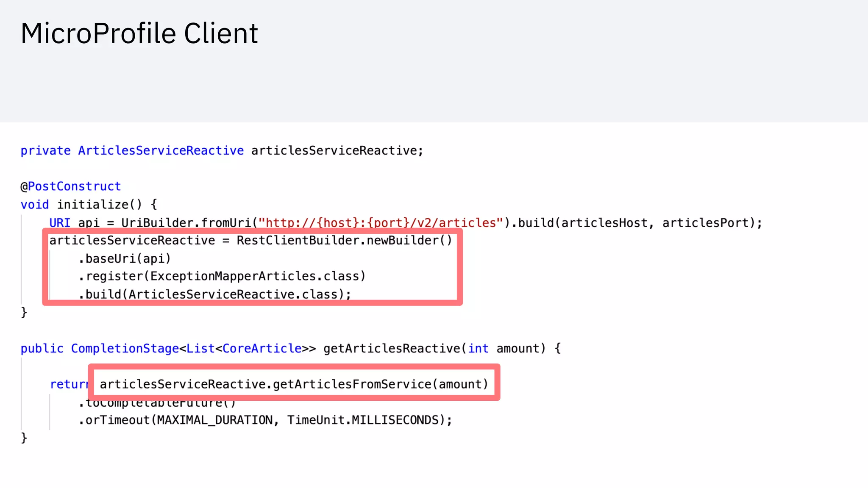Click the @PostConstruct annotation
The height and width of the screenshot is (488, 868).
point(70,186)
